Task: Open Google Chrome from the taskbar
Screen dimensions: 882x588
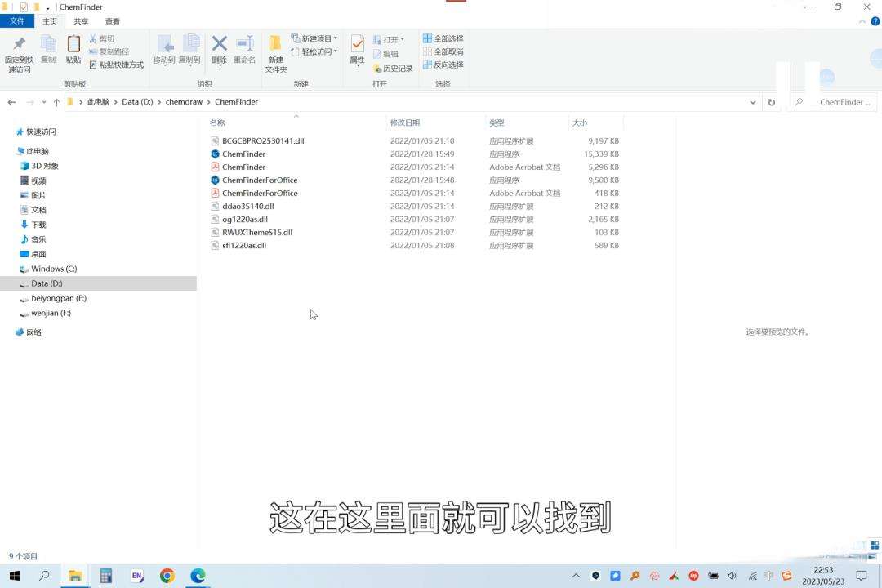Action: 167,576
